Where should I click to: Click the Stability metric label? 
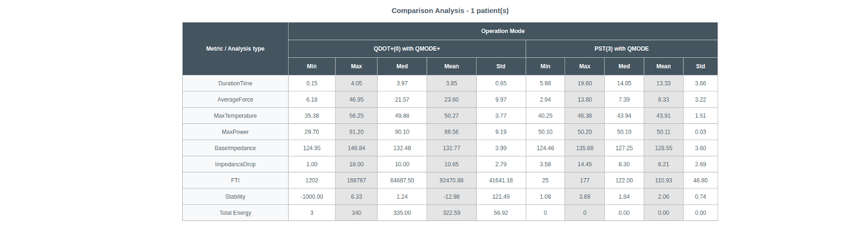click(235, 197)
